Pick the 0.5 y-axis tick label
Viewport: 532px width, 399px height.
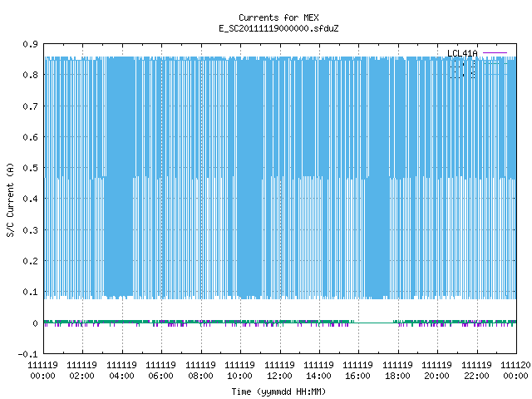pos(30,168)
